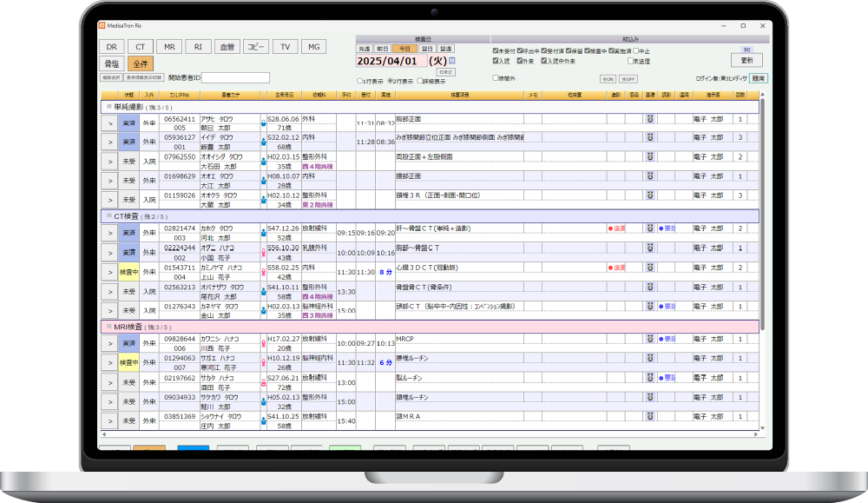Screen dimensions: 868x503
Task: Open image icon for patient アサヒ タロウ
Action: tap(650, 118)
